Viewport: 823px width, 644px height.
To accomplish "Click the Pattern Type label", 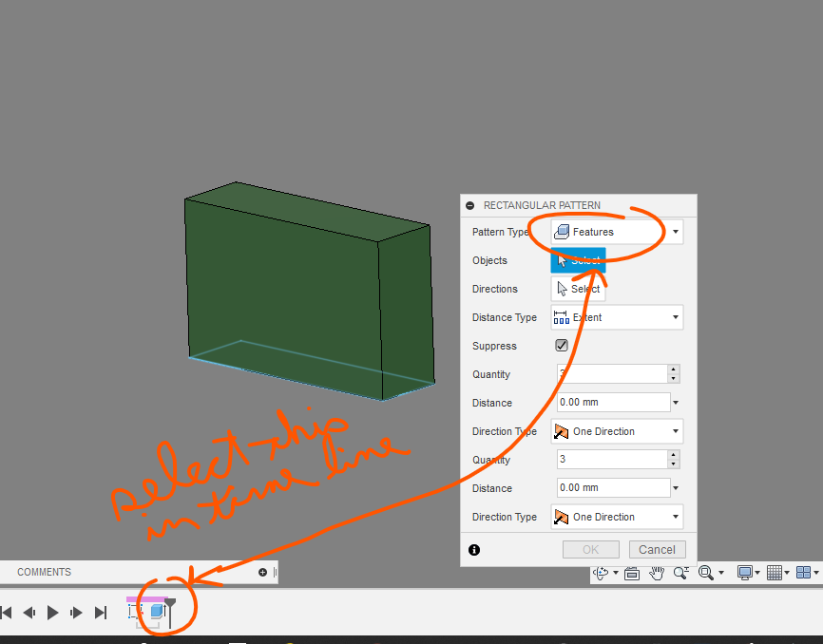I will (500, 232).
